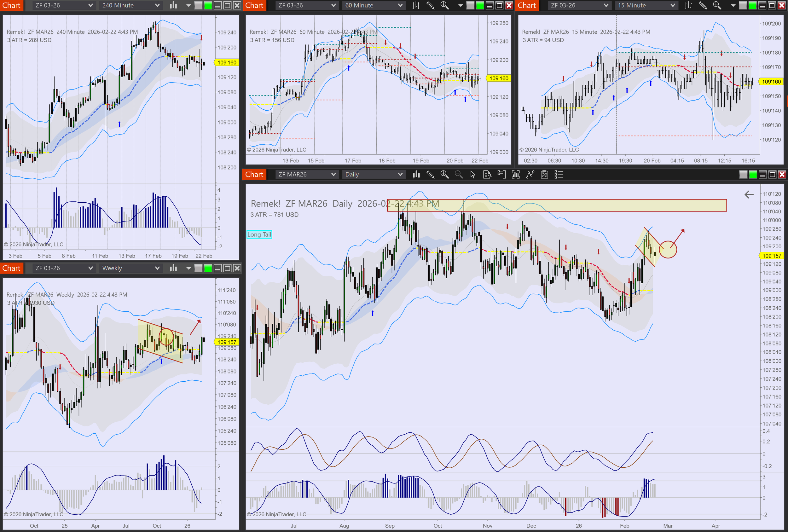Click the Long Tail label button
Image resolution: width=788 pixels, height=532 pixels.
coord(259,234)
